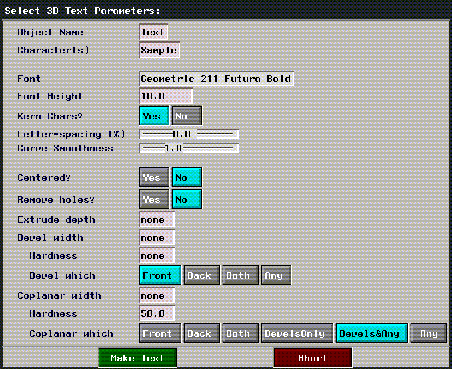Choose Both for Bevel which
The height and width of the screenshot is (369, 452).
pos(240,275)
